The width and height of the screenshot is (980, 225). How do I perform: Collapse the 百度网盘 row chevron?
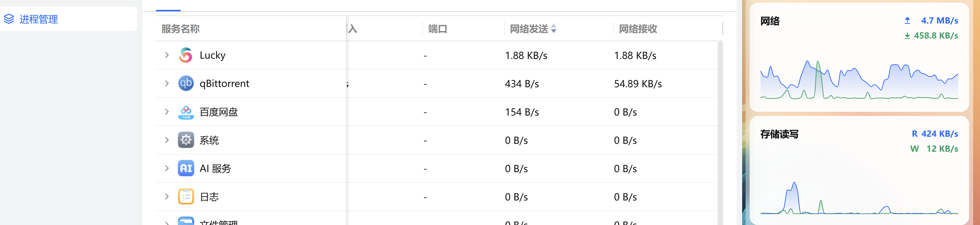pyautogui.click(x=167, y=111)
